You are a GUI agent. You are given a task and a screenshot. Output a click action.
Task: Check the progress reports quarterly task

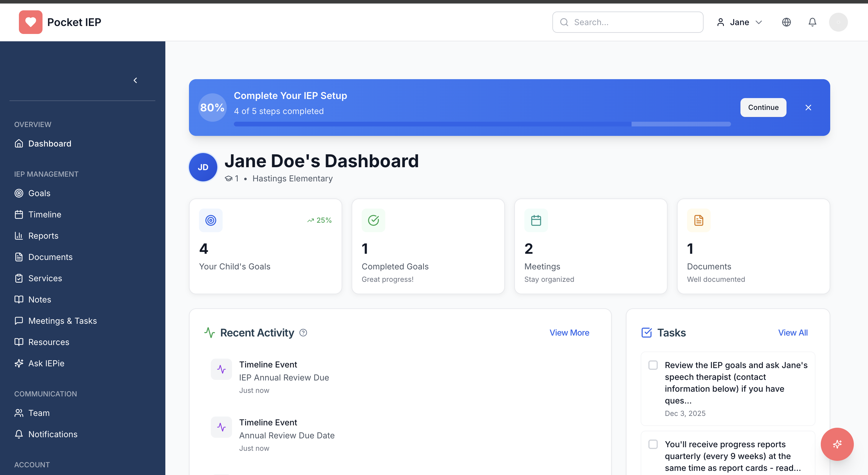653,444
